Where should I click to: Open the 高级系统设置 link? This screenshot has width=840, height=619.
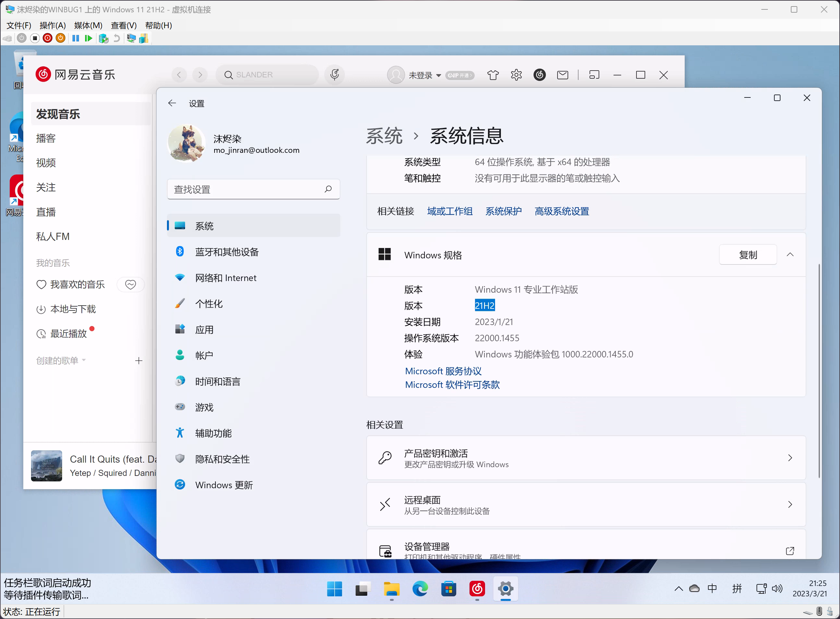pyautogui.click(x=561, y=211)
